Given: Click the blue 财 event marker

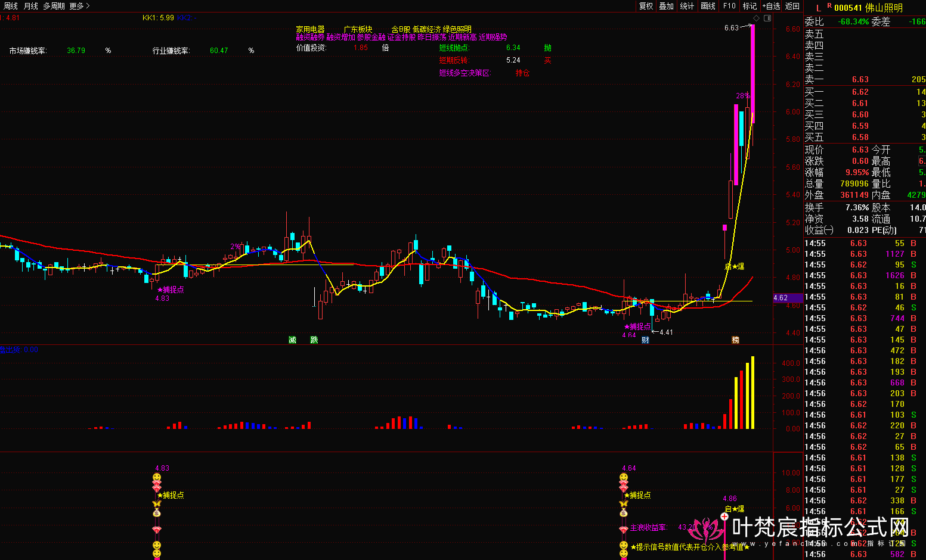Looking at the screenshot, I should (645, 340).
